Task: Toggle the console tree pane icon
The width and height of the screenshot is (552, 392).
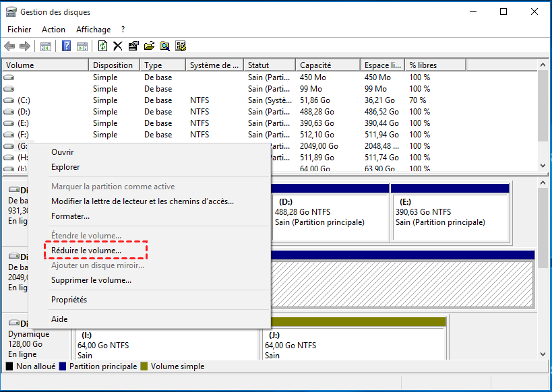Action: [46, 46]
